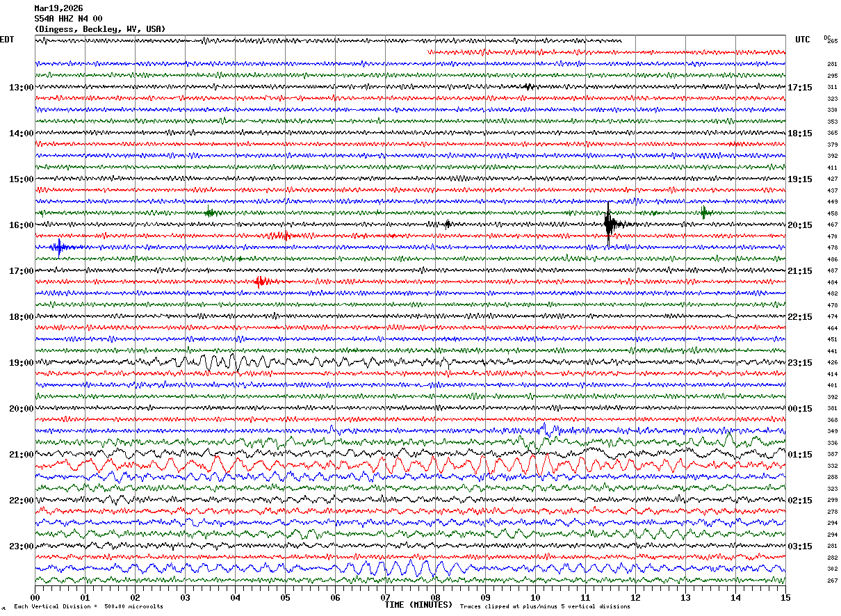Click the minute 08 tick label
The height and width of the screenshot is (616, 841).
coord(435,597)
